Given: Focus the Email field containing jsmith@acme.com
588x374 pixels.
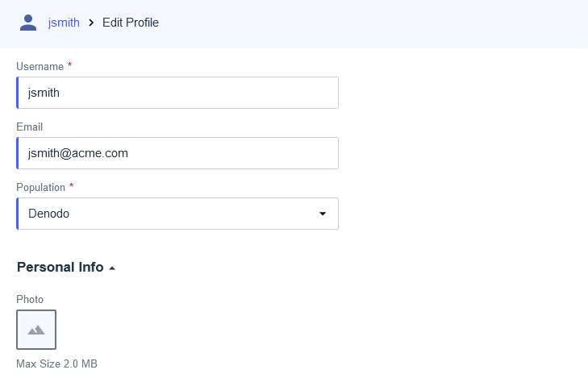Looking at the screenshot, I should [x=177, y=153].
